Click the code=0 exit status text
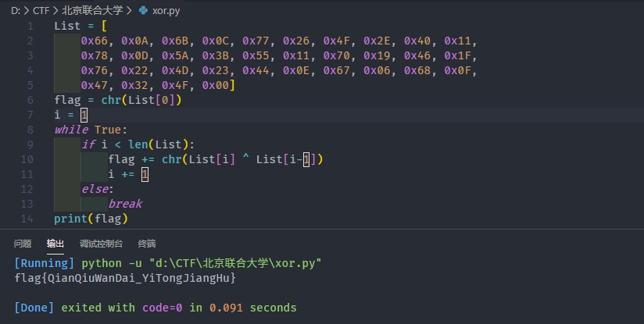 pos(163,308)
